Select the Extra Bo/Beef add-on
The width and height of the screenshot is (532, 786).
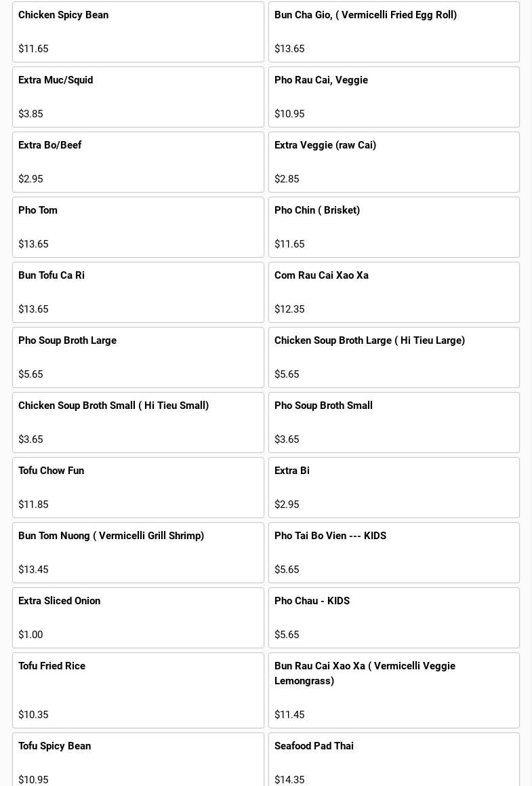[138, 162]
